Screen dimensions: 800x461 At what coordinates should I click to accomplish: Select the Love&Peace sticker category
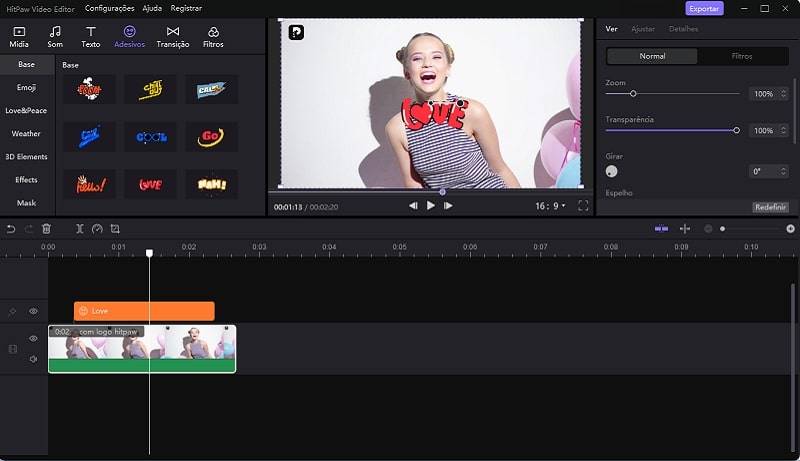coord(26,110)
